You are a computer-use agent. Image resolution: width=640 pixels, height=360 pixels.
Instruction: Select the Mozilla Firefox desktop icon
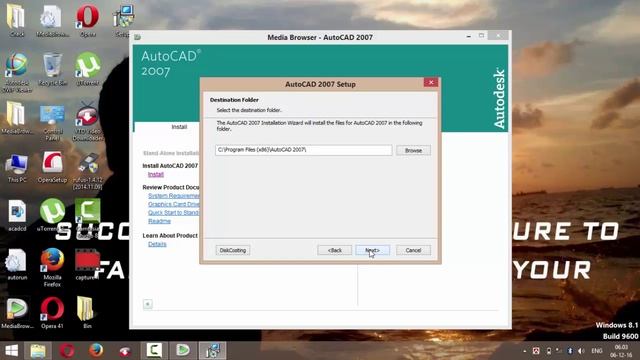tap(52, 267)
